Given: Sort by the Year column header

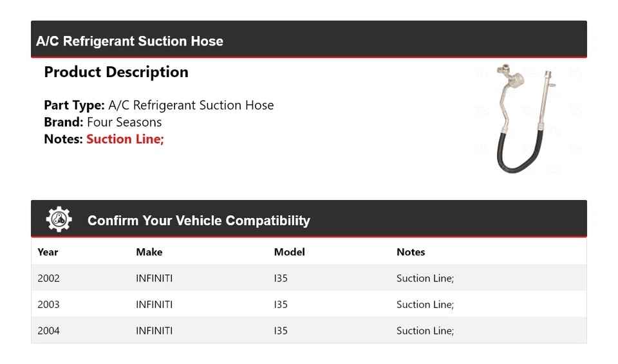Looking at the screenshot, I should click(x=48, y=252).
